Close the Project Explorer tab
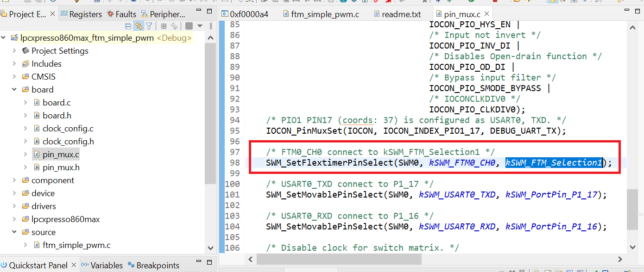This screenshot has width=644, height=272. 52,14
